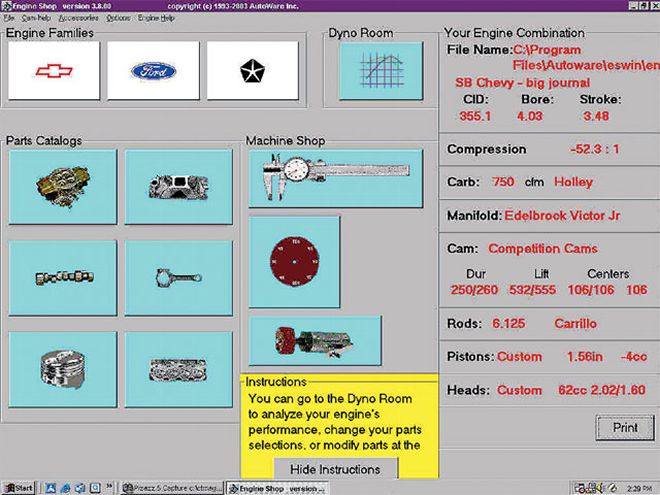Select the Chevrolet engine family logo
Screen dimensions: 660x495
point(54,70)
